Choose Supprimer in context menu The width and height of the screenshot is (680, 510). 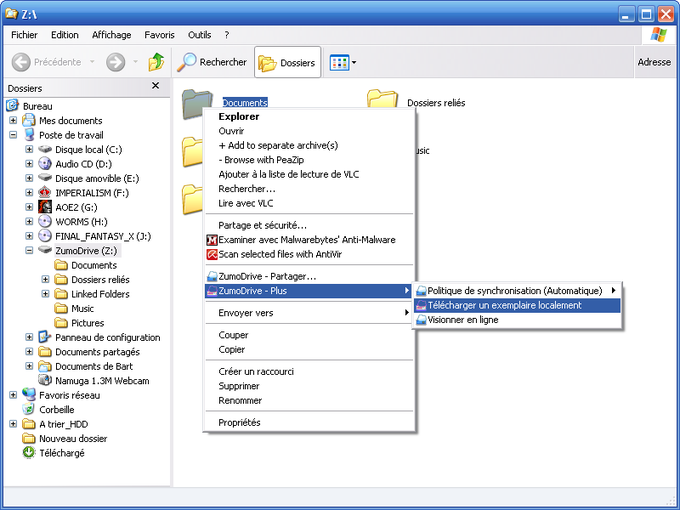[309, 386]
